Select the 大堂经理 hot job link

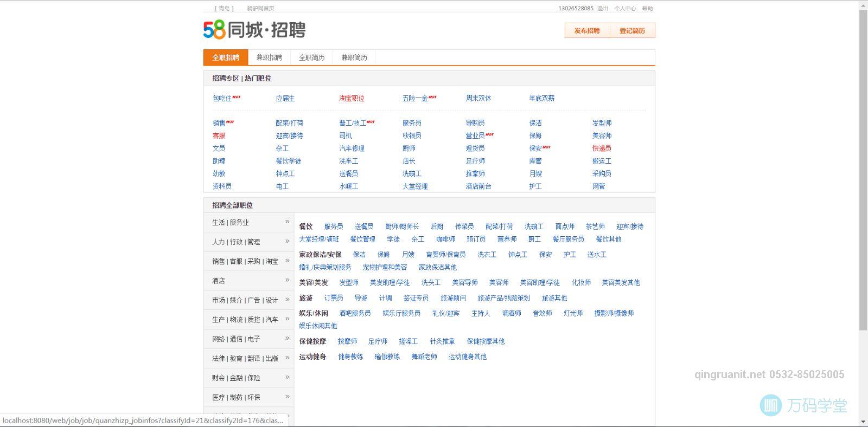click(415, 186)
